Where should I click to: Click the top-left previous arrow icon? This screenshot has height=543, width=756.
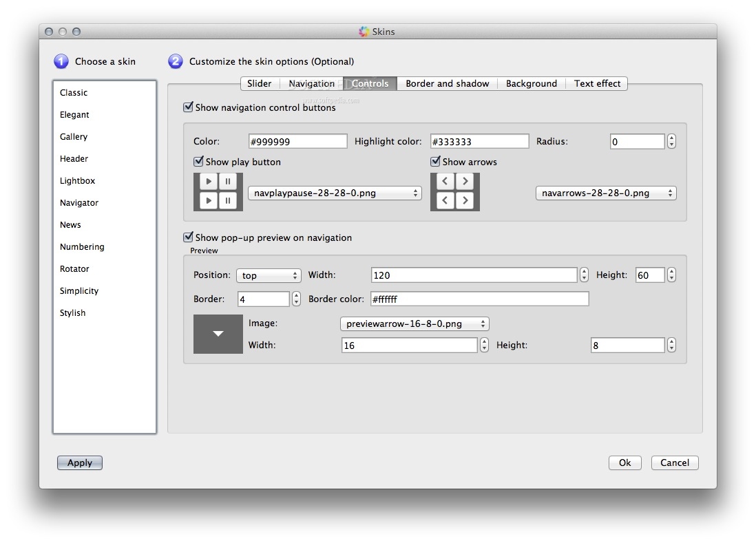[x=445, y=182]
